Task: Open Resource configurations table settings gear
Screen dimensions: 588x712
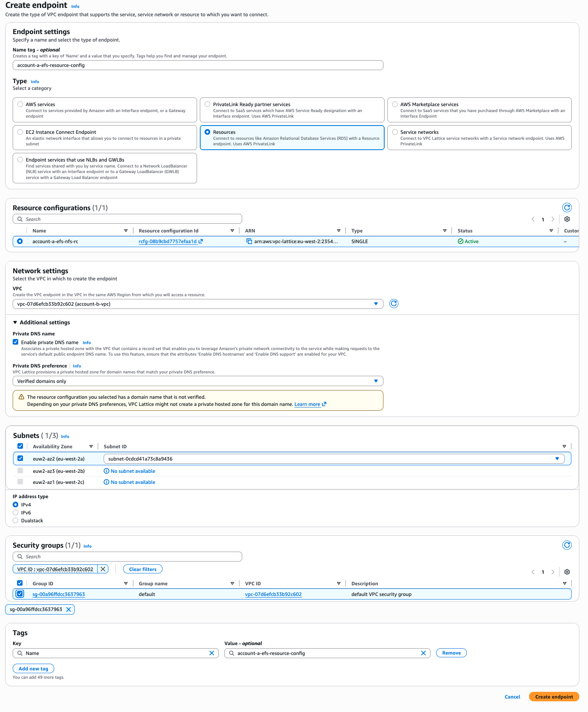Action: (567, 219)
